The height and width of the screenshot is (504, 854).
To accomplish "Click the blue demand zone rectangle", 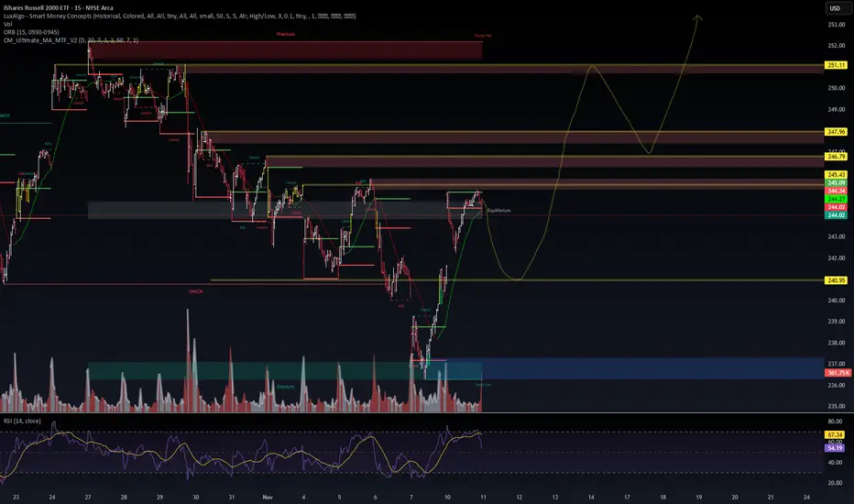I will tap(634, 368).
